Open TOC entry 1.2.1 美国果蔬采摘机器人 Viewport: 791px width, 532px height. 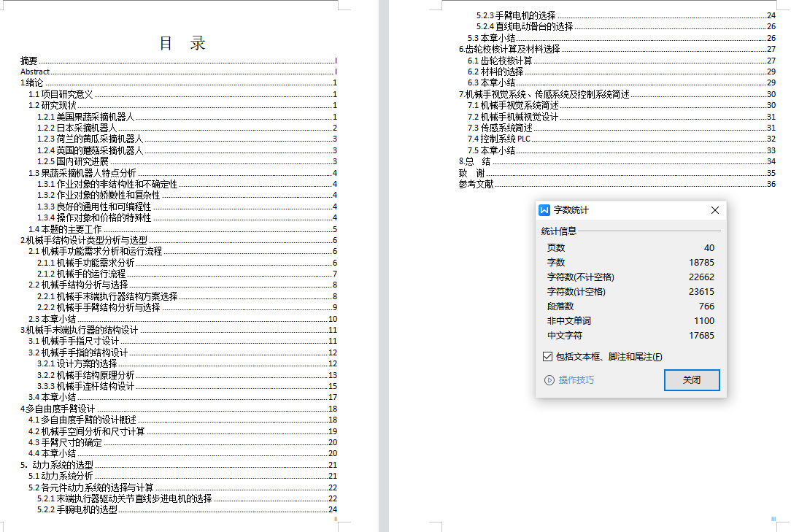pyautogui.click(x=187, y=117)
